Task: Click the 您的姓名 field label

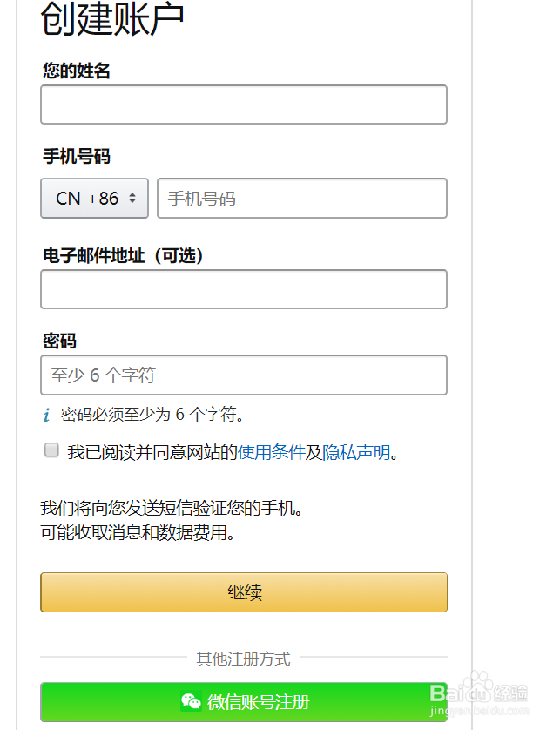Action: [x=77, y=71]
